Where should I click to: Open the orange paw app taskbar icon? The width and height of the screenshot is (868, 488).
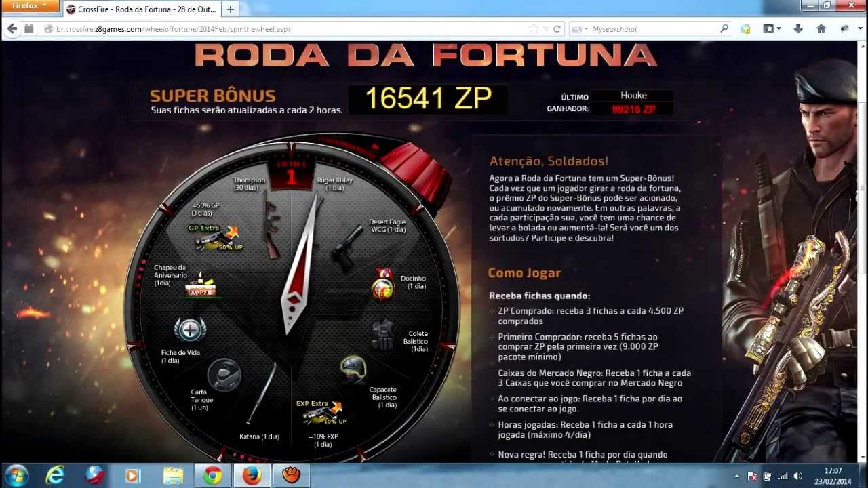[x=291, y=476]
